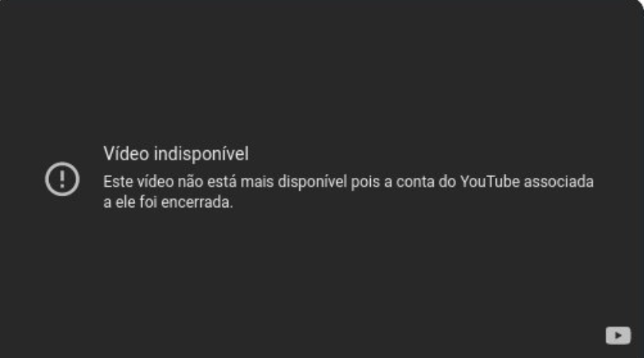644x358 pixels.
Task: Click the lowercase word 'vídeo' in the description
Action: click(x=155, y=182)
